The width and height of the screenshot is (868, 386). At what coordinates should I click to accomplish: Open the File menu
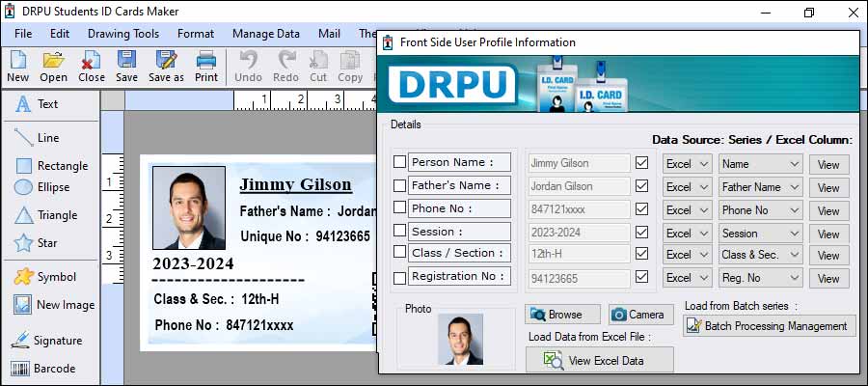click(x=23, y=34)
